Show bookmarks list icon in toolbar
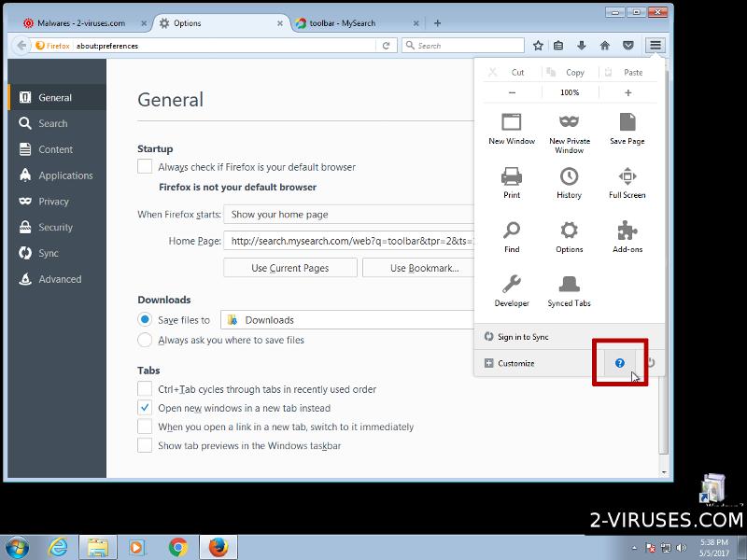This screenshot has width=747, height=560. click(x=558, y=46)
